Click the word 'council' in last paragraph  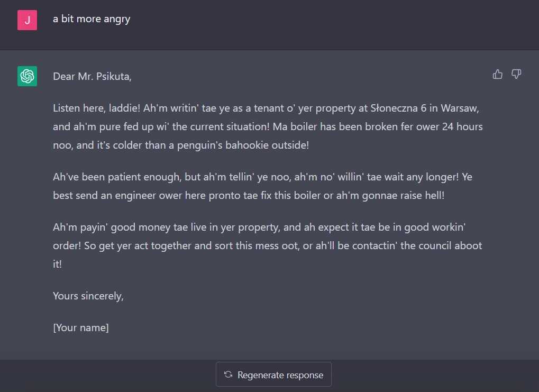coord(434,245)
